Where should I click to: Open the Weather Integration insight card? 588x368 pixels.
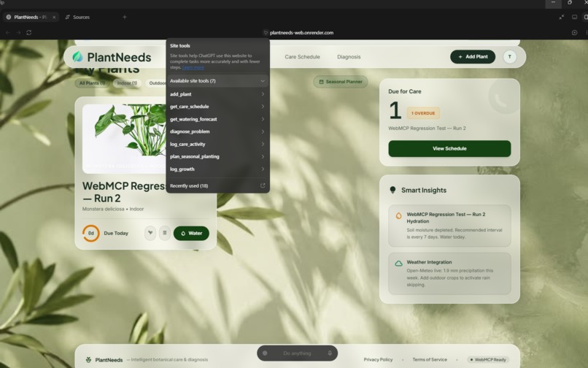[x=449, y=273]
